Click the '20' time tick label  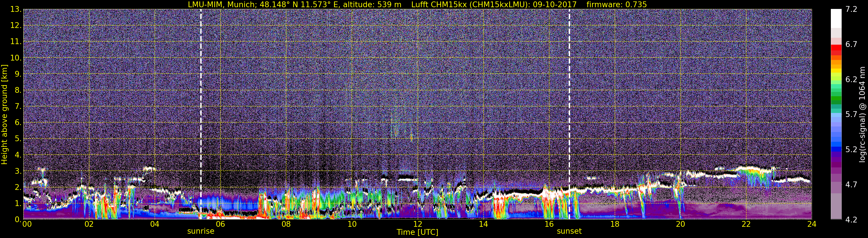[x=680, y=224]
